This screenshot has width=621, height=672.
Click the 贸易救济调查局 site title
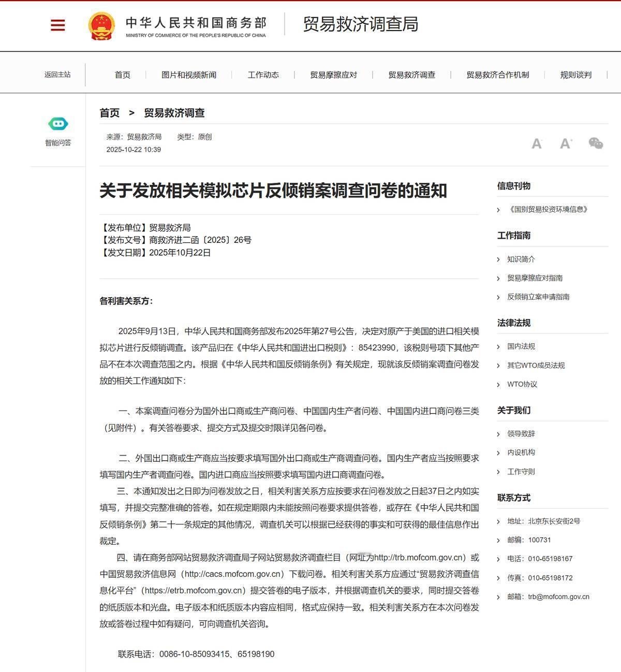coord(360,24)
